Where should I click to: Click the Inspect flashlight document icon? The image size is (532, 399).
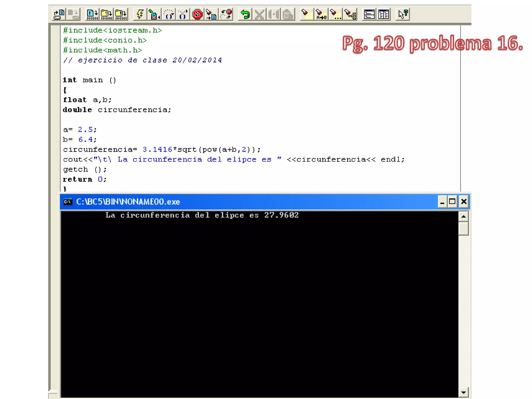coord(211,14)
